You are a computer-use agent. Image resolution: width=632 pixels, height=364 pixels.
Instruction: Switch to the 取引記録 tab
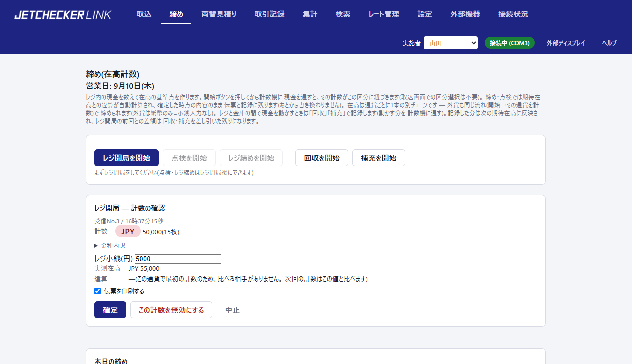[269, 14]
